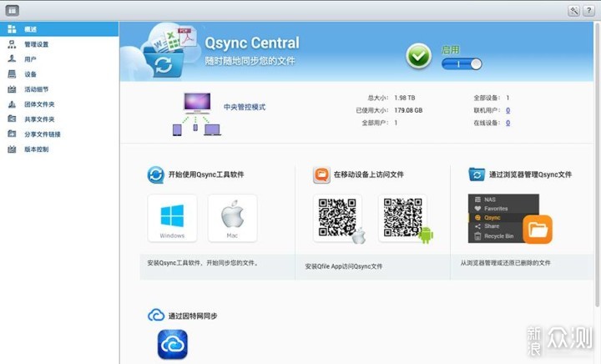Open the help question mark icon
Image resolution: width=601 pixels, height=364 pixels.
coord(588,11)
